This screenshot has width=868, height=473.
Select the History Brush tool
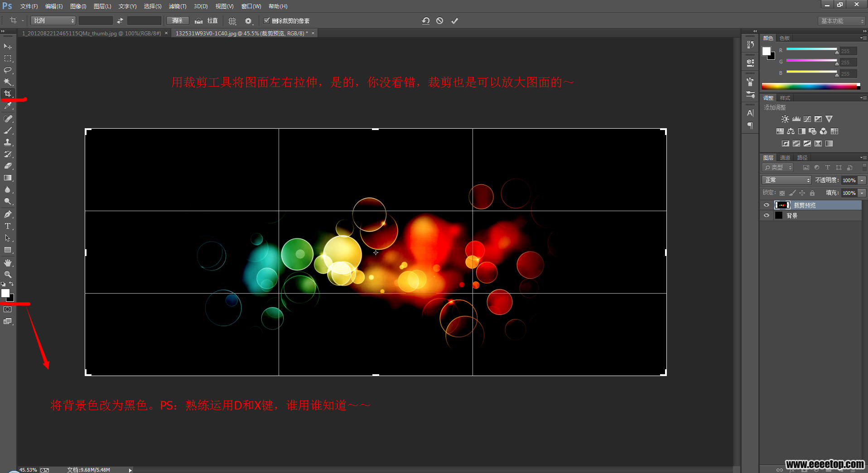tap(8, 154)
